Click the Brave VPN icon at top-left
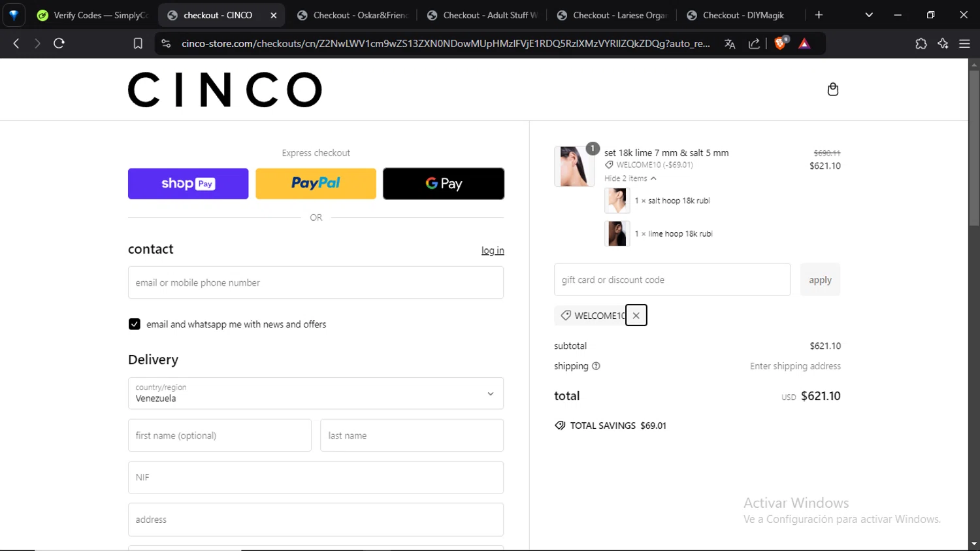The height and width of the screenshot is (551, 980). tap(14, 15)
